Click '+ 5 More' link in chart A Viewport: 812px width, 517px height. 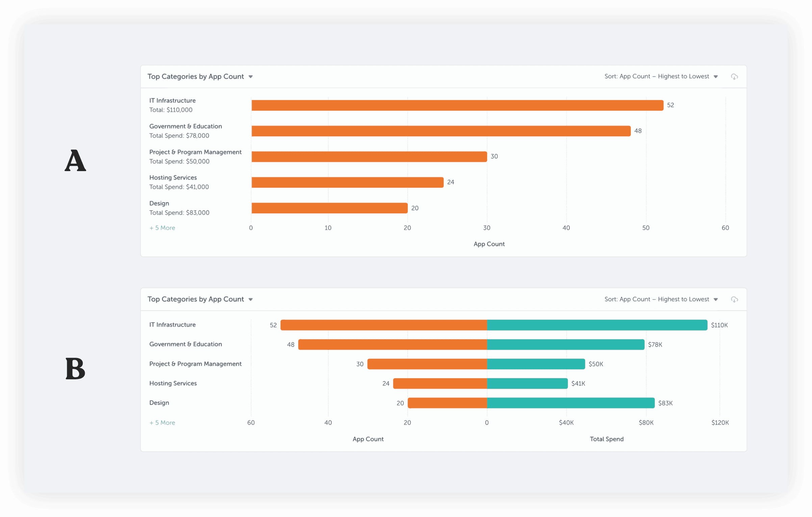(x=162, y=228)
